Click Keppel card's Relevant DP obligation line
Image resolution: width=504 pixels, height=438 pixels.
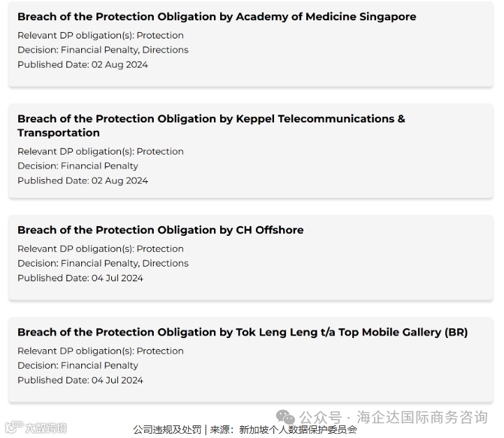point(101,151)
